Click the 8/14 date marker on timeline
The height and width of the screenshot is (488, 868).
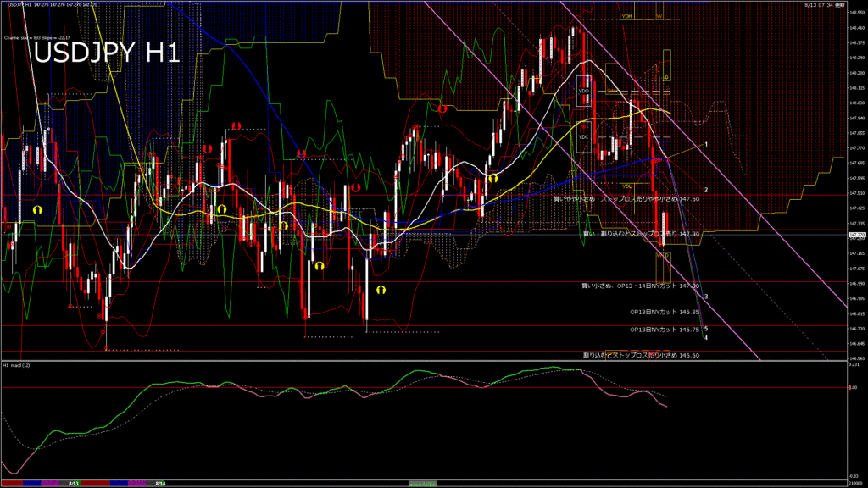click(x=159, y=483)
